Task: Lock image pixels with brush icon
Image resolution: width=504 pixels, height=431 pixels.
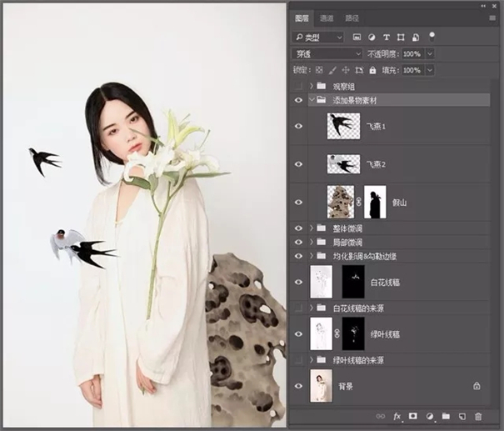Action: point(332,71)
